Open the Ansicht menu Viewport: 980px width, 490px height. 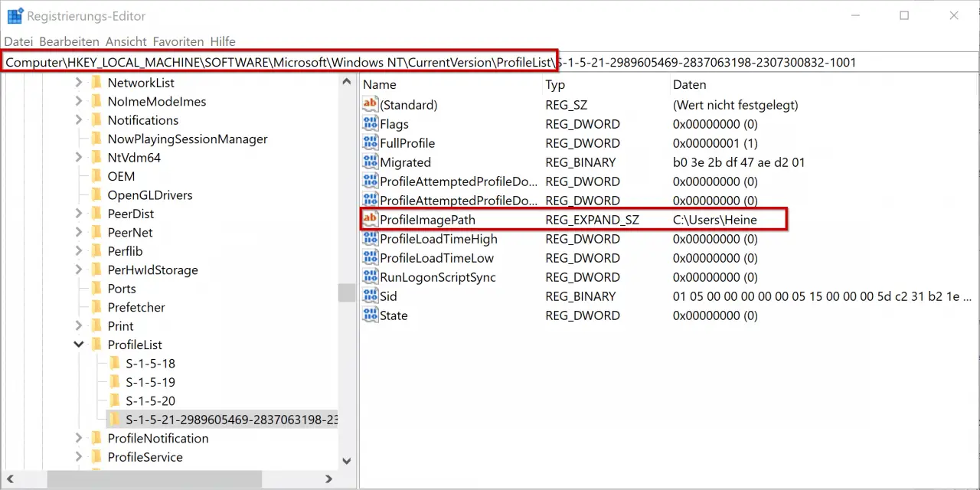(126, 41)
